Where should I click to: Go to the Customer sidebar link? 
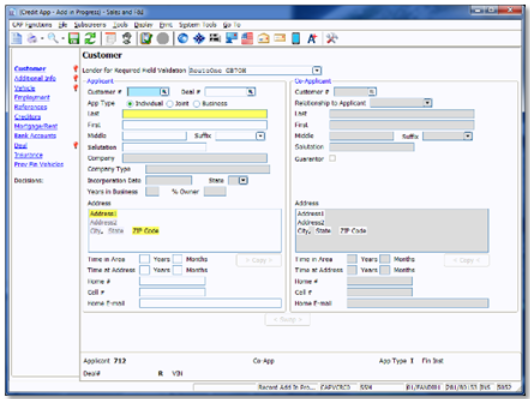pos(30,69)
